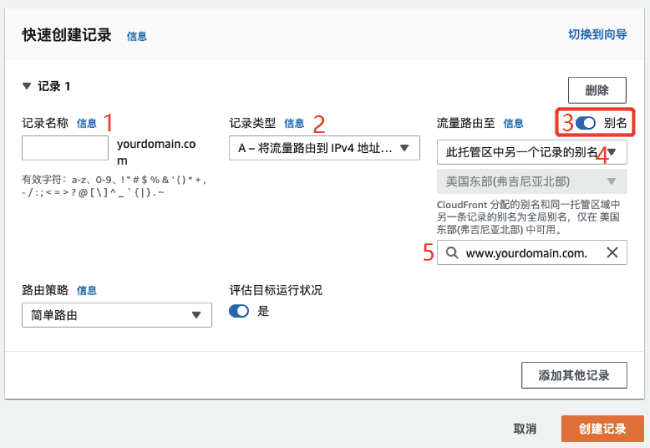Click the 删除 button

tap(597, 89)
